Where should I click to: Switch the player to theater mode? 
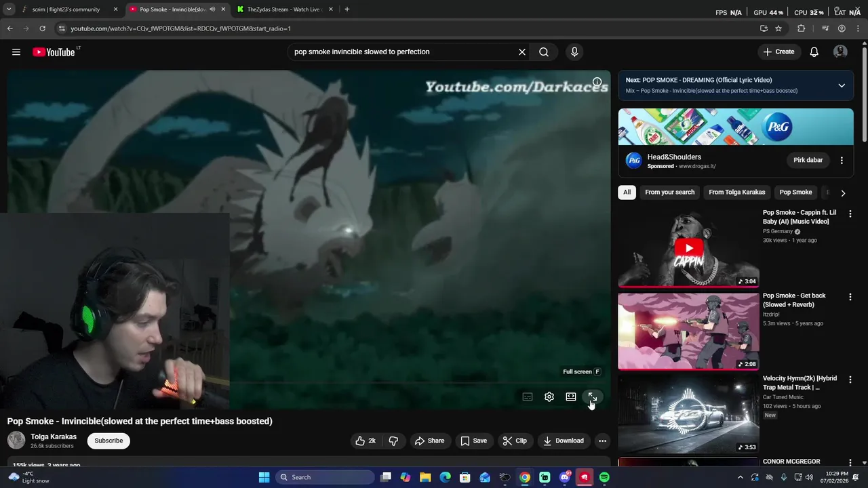(571, 397)
